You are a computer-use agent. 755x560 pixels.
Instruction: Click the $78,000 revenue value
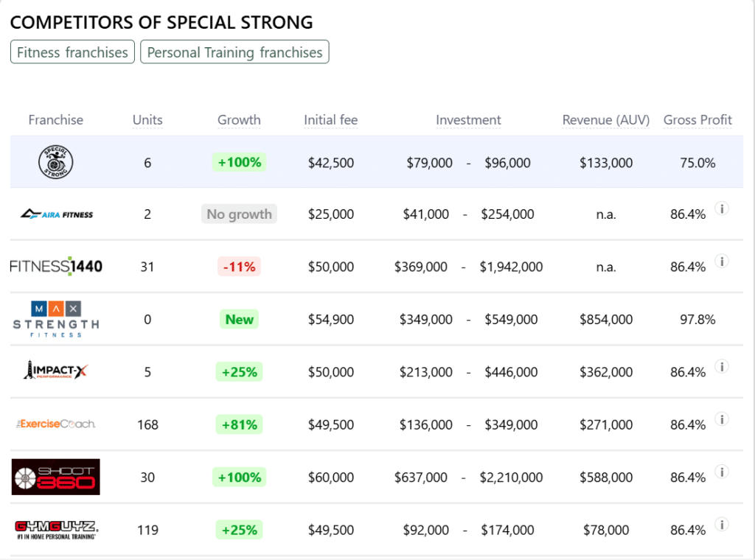606,531
